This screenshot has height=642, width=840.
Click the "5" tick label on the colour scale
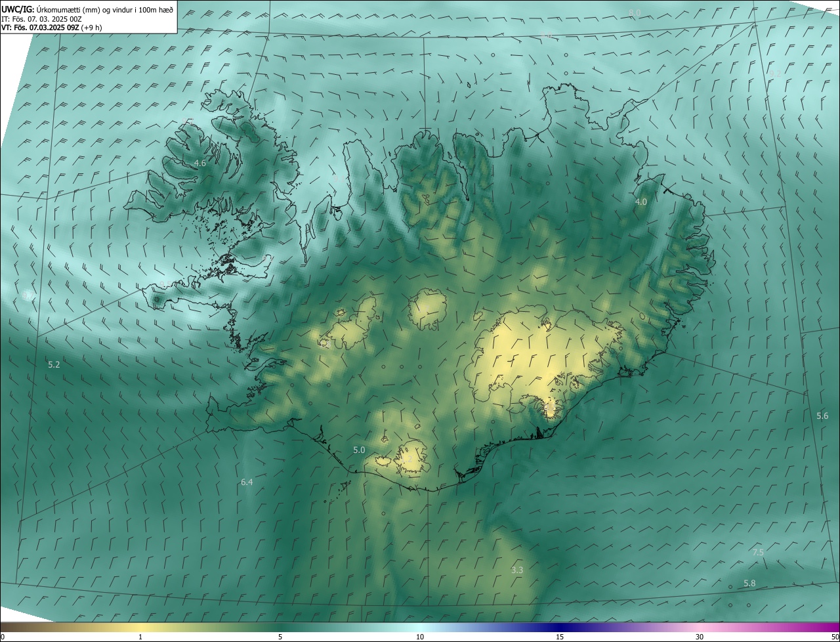(280, 637)
